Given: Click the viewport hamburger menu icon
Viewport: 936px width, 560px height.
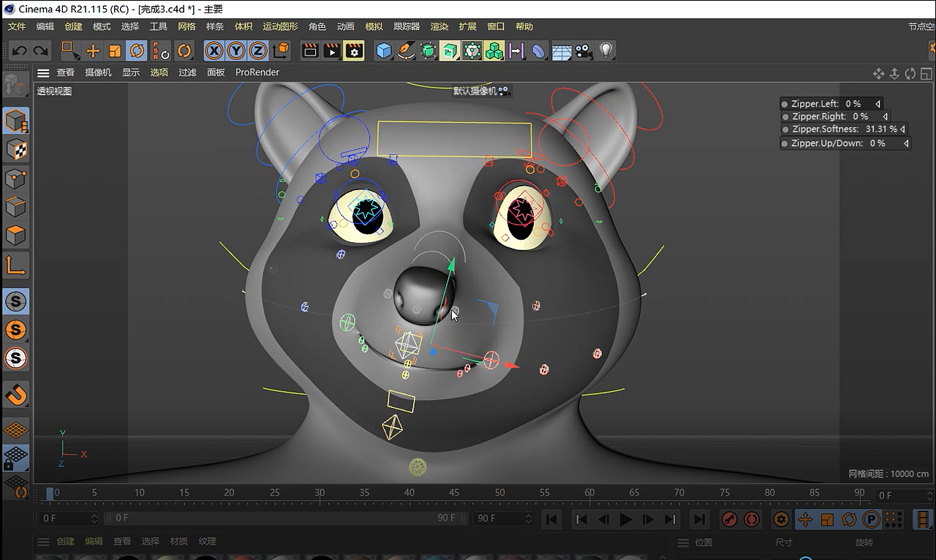Looking at the screenshot, I should pos(43,72).
